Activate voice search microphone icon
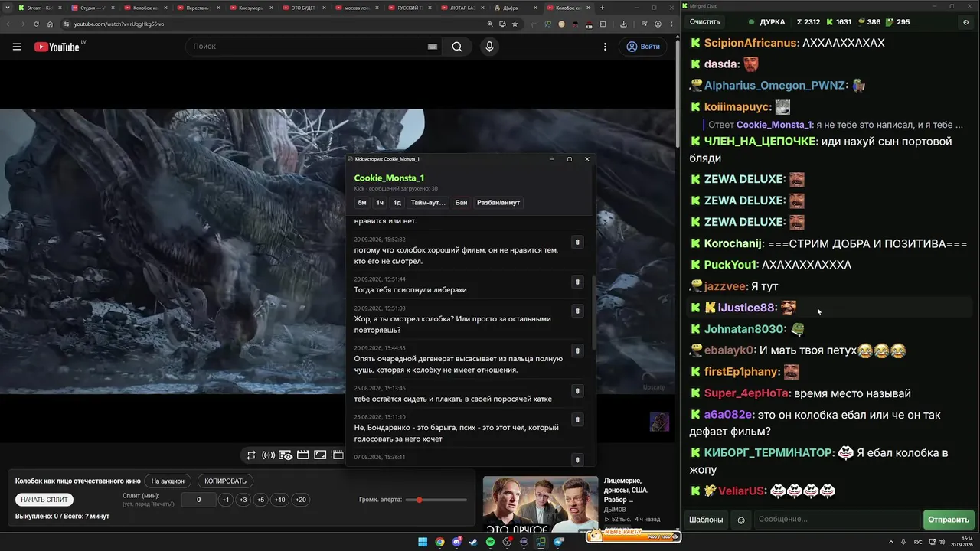 point(489,47)
